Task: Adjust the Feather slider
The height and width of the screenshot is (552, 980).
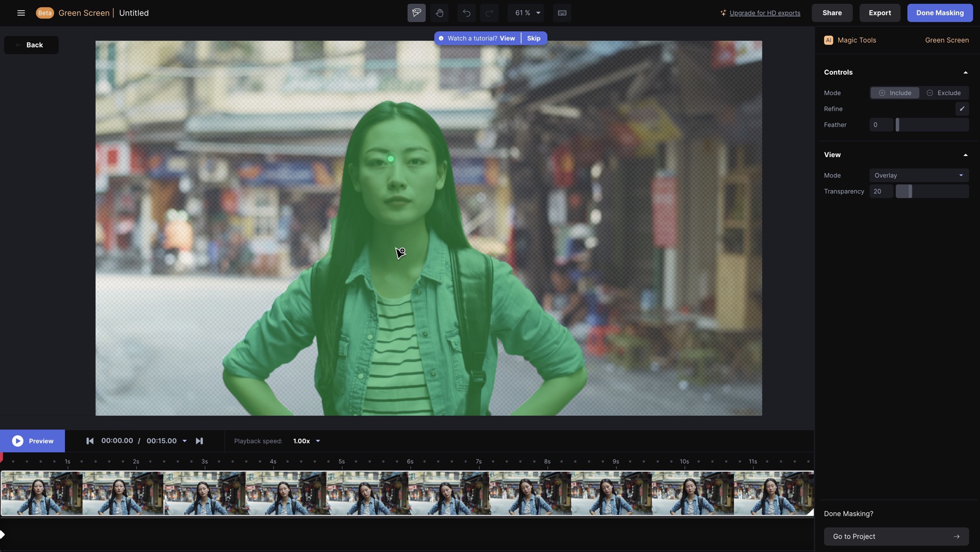Action: point(898,125)
